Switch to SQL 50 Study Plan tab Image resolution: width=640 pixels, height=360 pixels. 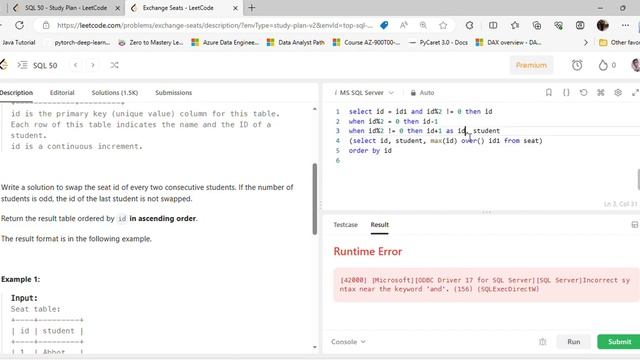66,8
